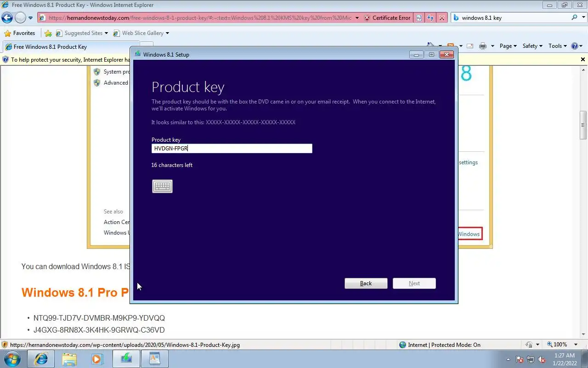
Task: Open the Windows Media Player taskbar icon
Action: point(97,359)
